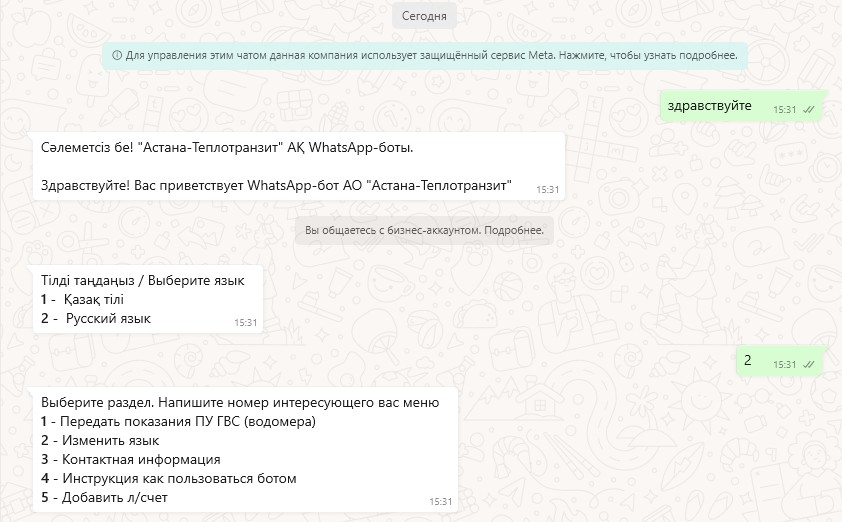
Task: Click the read checkmarks on "2" message
Action: 808,365
